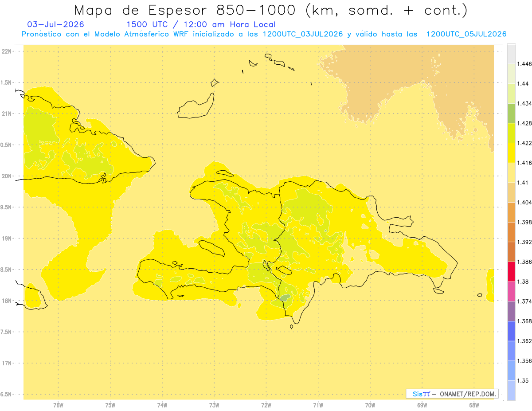Click the legend value 1.38
The height and width of the screenshot is (411, 532).
pyautogui.click(x=523, y=282)
